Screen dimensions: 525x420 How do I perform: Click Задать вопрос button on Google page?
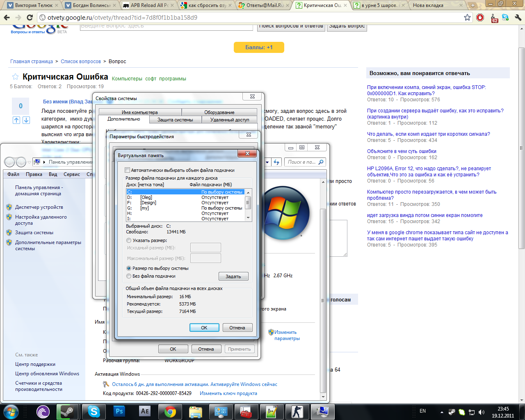click(x=347, y=26)
